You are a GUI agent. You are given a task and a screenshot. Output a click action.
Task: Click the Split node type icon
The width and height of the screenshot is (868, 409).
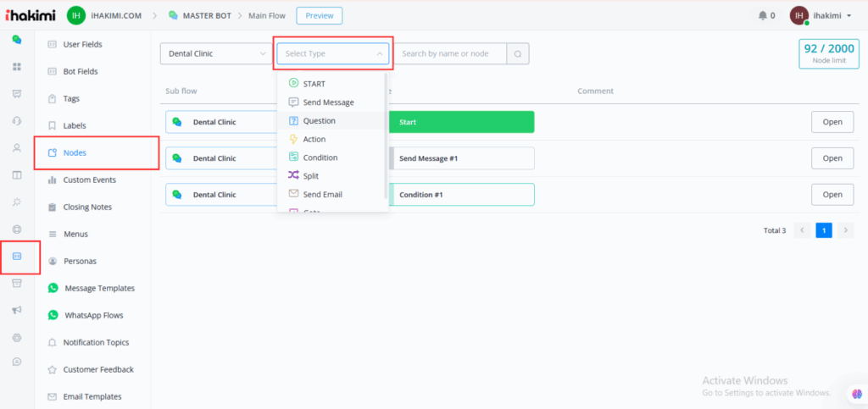(x=293, y=176)
